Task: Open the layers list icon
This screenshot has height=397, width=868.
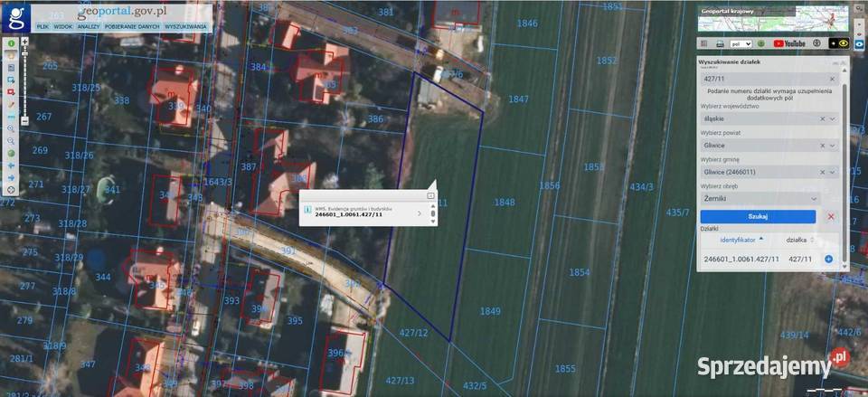Action: point(703,43)
